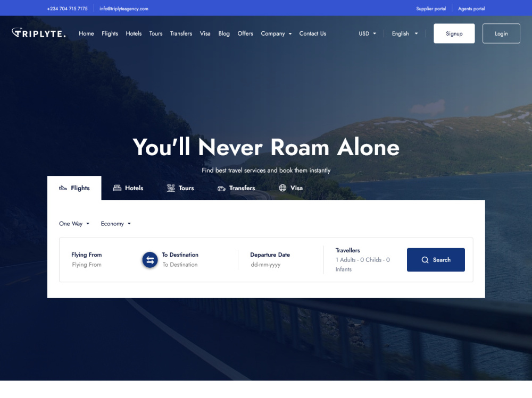Go to Offers in top navigation
The width and height of the screenshot is (532, 398).
pos(245,33)
